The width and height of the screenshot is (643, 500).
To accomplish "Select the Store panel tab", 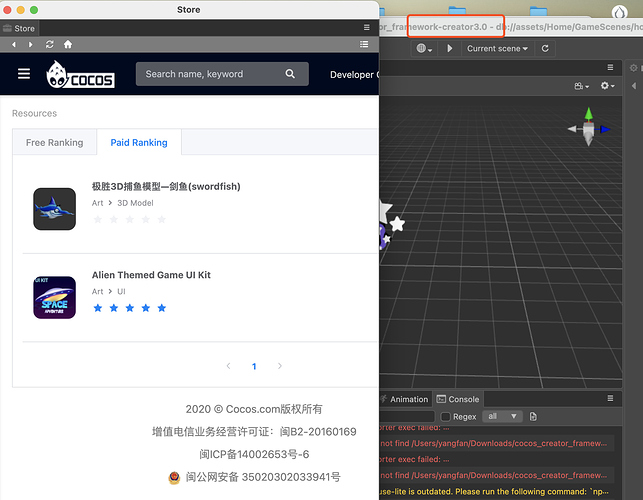I will [x=19, y=28].
